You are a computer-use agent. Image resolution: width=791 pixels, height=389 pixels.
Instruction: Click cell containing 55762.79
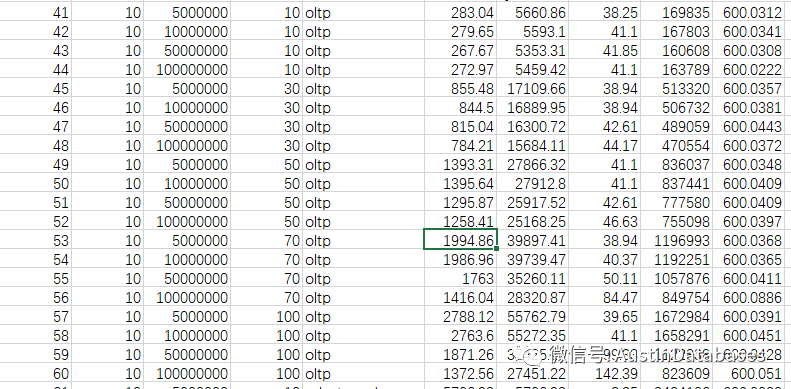click(532, 316)
